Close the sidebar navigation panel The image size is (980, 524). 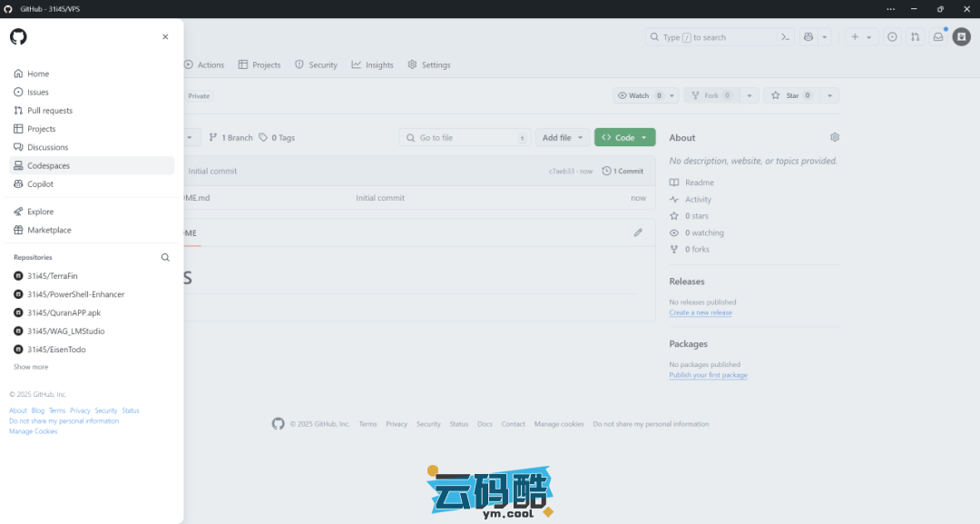pos(165,37)
